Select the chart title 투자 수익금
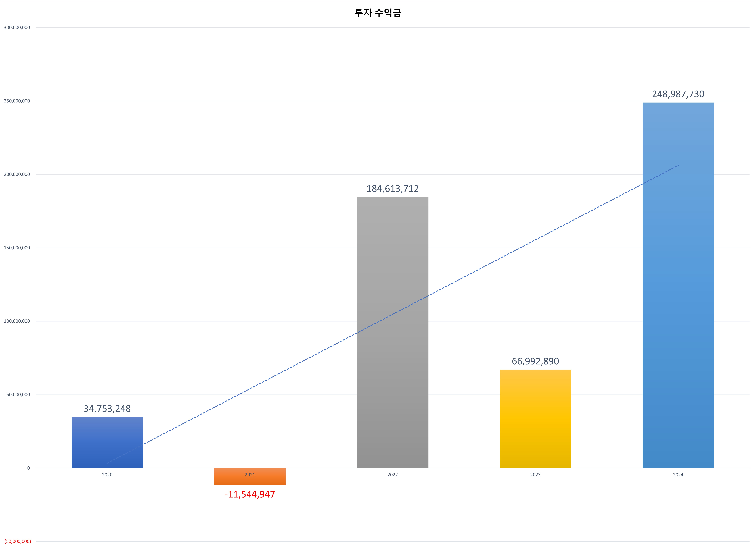The image size is (756, 548). click(x=378, y=13)
